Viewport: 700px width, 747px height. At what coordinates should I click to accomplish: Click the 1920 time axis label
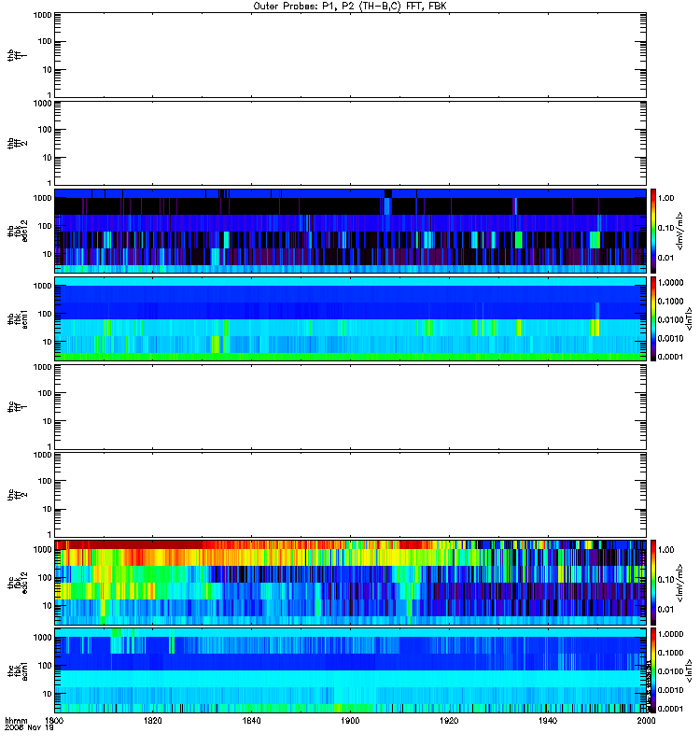pyautogui.click(x=449, y=721)
